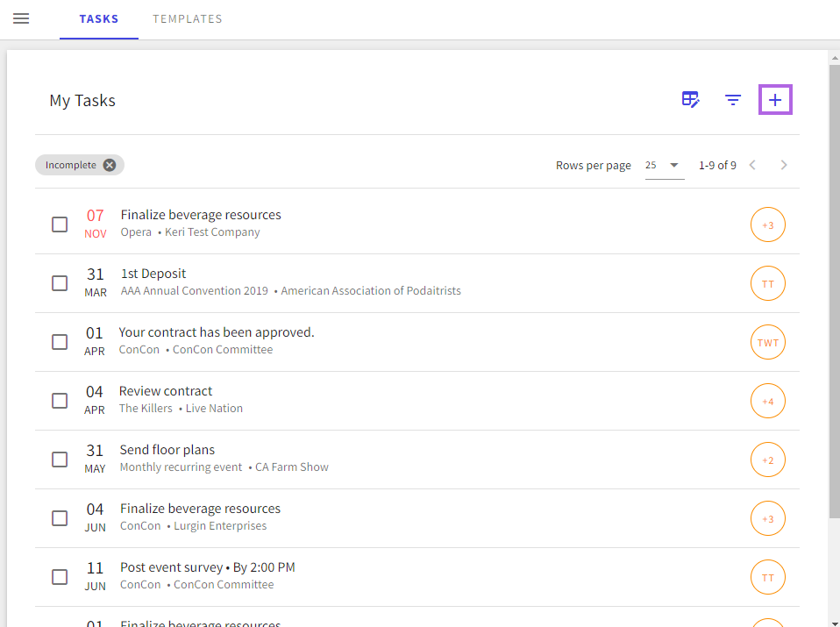Open the 'Your contract has been approved.' task
840x627 pixels.
point(217,332)
